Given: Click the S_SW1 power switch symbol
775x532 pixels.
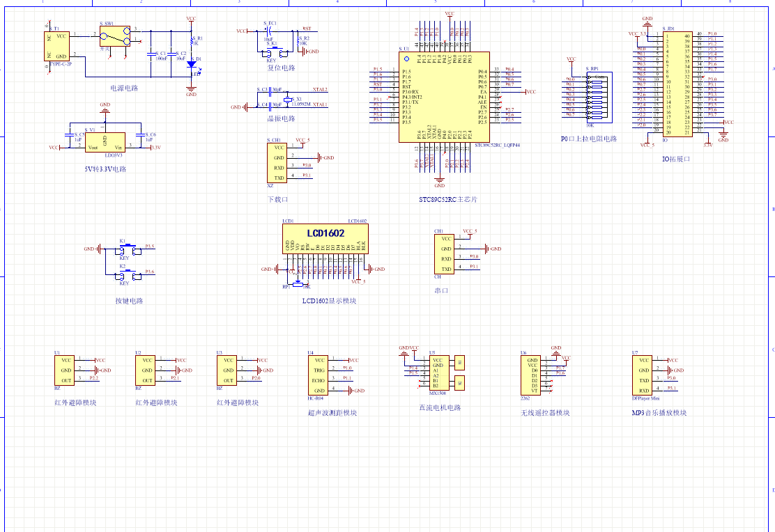Looking at the screenshot, I should click(x=115, y=36).
